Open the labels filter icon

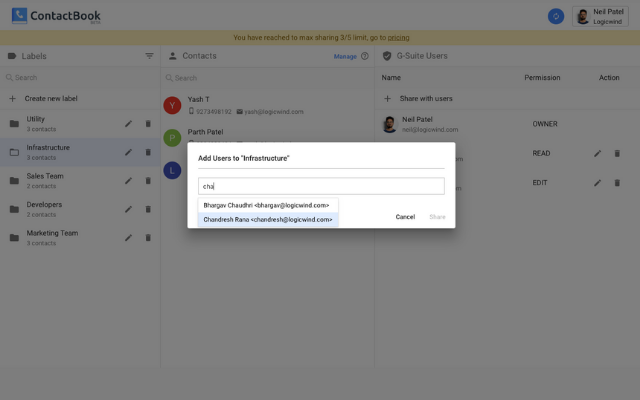pyautogui.click(x=149, y=56)
